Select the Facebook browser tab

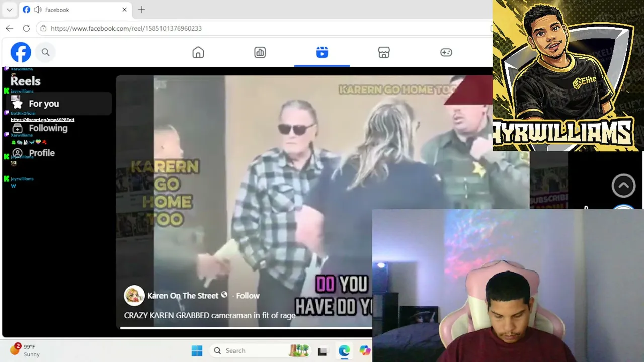point(74,10)
